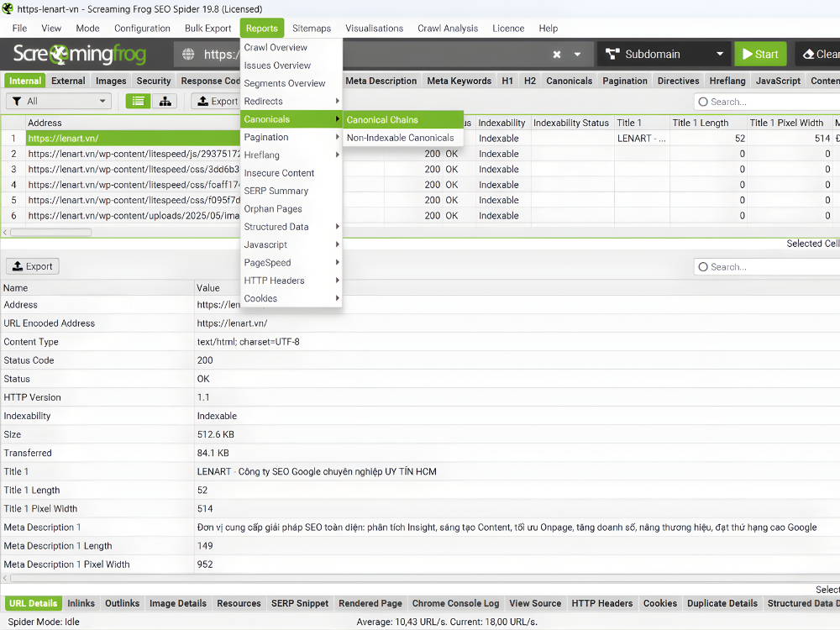
Task: Clear the URL field with X icon
Action: pyautogui.click(x=557, y=55)
